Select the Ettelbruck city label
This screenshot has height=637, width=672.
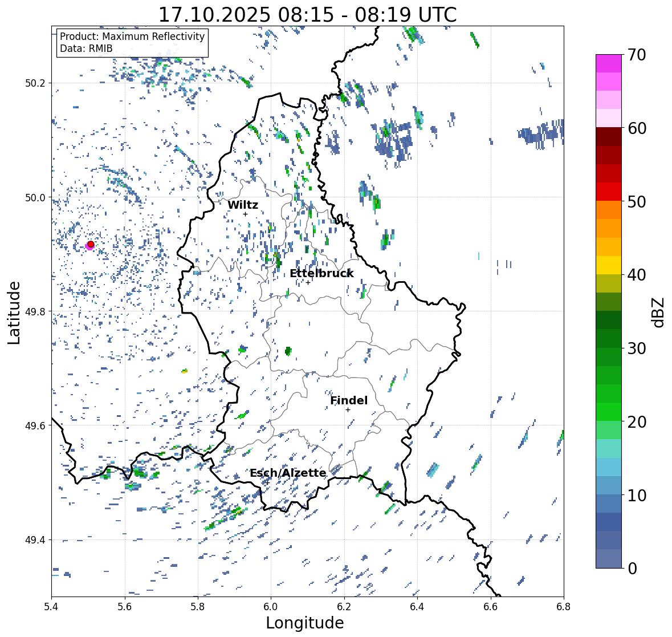[321, 274]
